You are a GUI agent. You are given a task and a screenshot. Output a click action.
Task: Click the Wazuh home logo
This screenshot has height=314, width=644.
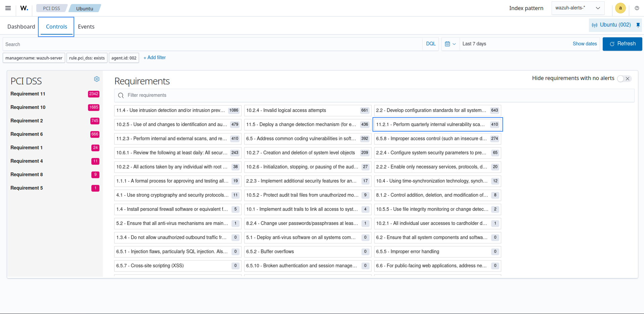tap(24, 8)
